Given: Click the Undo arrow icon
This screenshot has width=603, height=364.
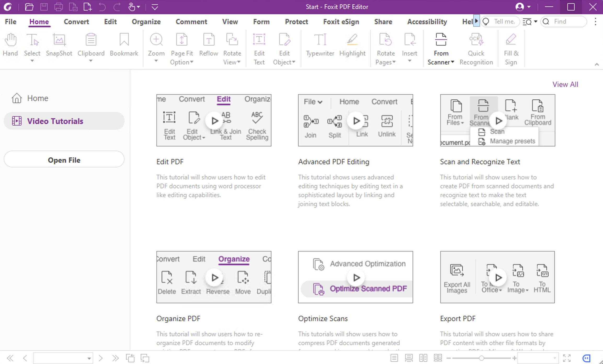Looking at the screenshot, I should pos(102,7).
